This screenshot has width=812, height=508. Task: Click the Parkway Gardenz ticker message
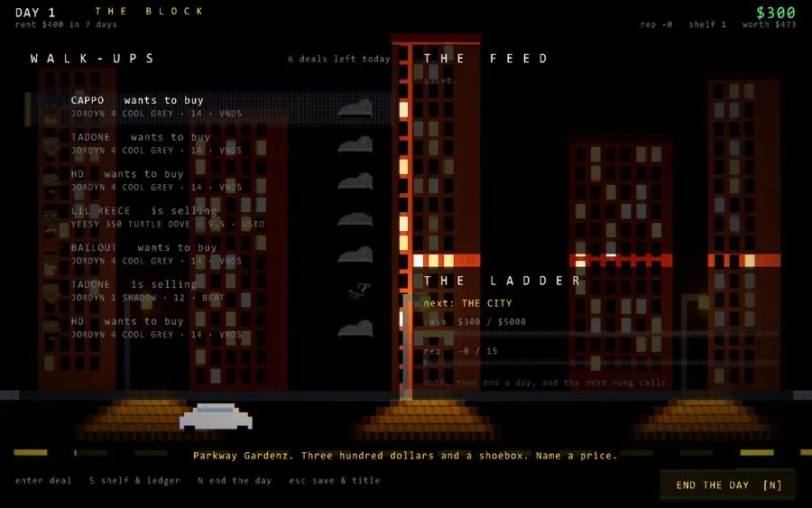click(405, 456)
